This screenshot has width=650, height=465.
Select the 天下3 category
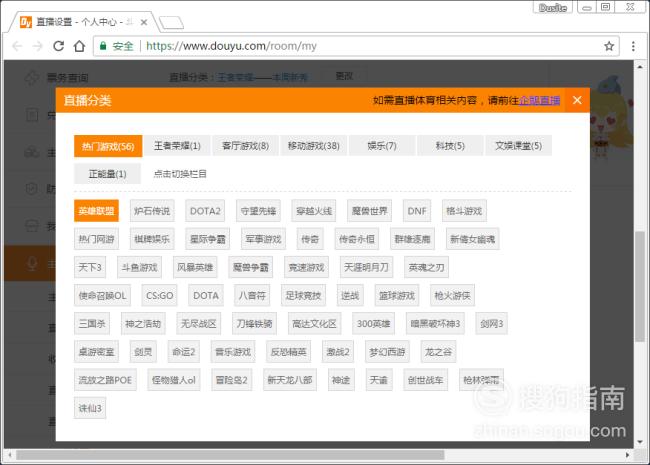click(90, 267)
